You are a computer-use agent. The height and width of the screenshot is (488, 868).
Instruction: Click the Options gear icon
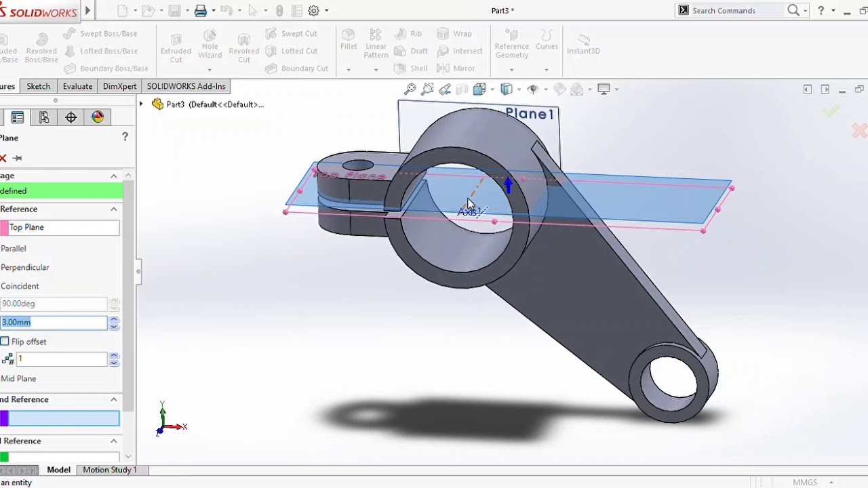(x=313, y=10)
